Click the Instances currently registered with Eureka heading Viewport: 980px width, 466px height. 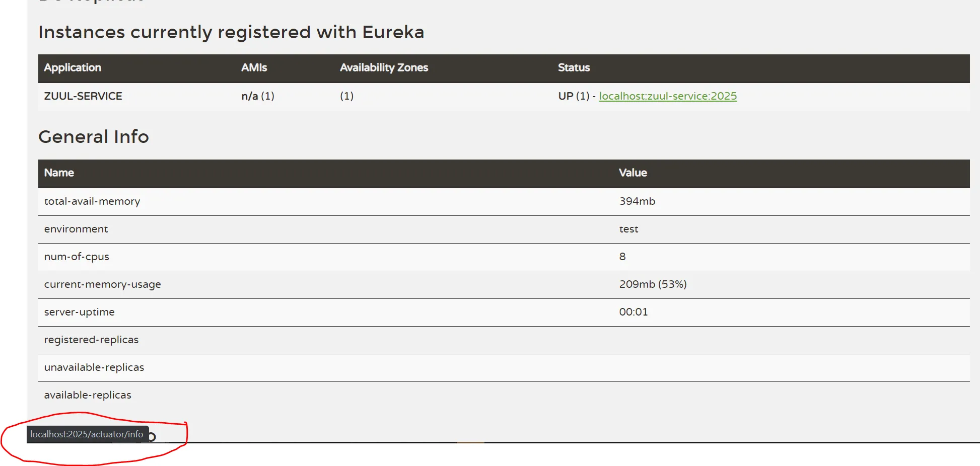point(231,32)
